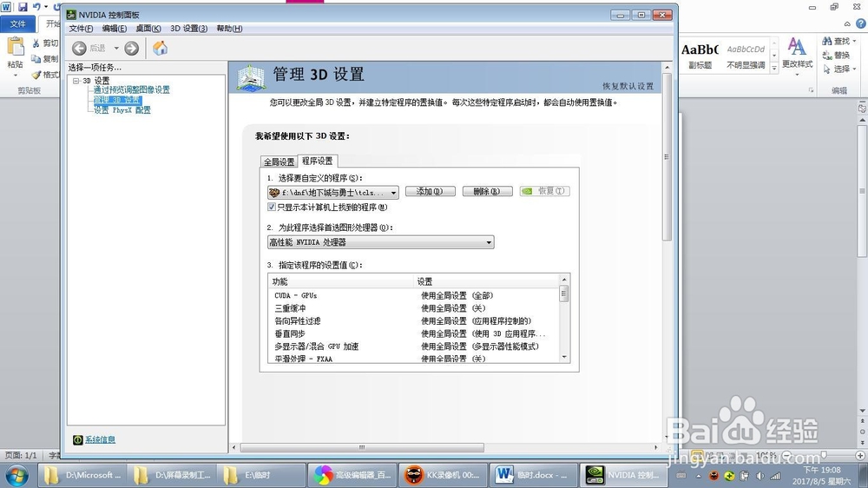Viewport: 868px width, 488px height.
Task: Expand the Word styles gallery more arrow
Action: click(774, 67)
